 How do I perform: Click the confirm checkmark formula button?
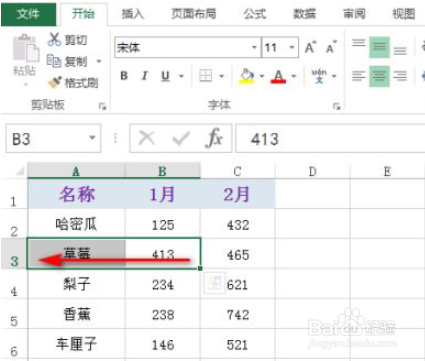click(x=181, y=138)
